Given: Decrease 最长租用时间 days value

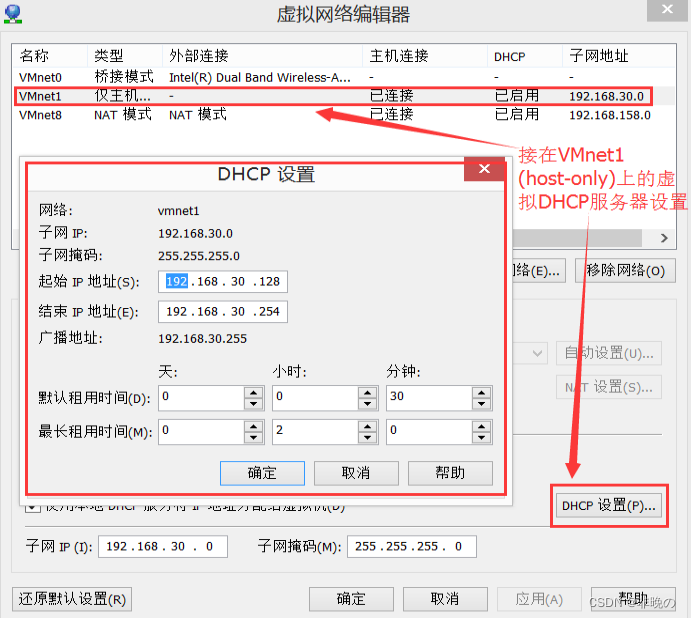Looking at the screenshot, I should 254,438.
